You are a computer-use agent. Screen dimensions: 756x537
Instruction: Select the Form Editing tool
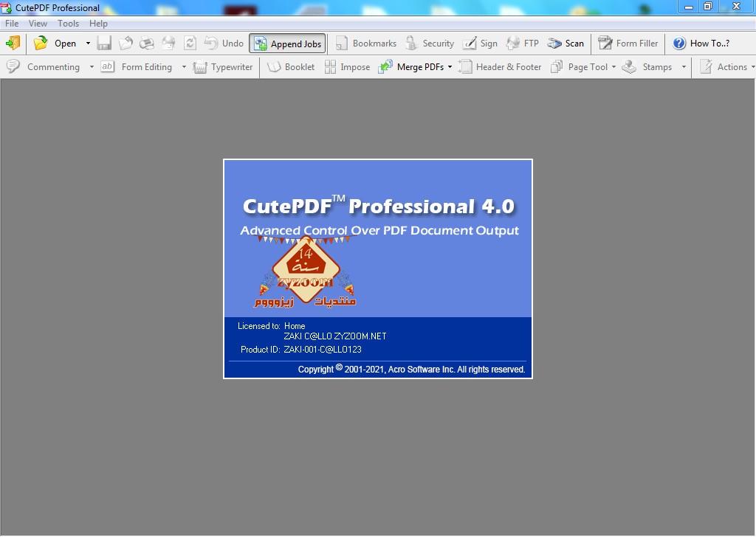tap(137, 67)
